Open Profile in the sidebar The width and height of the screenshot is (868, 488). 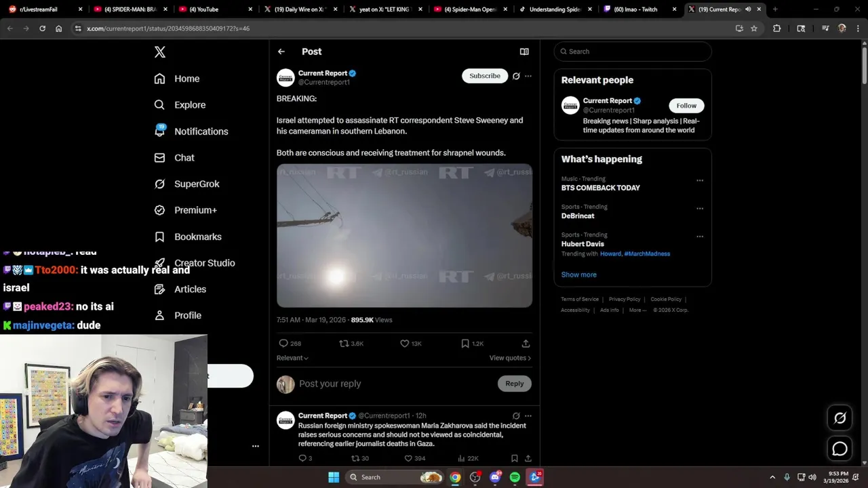178,316
